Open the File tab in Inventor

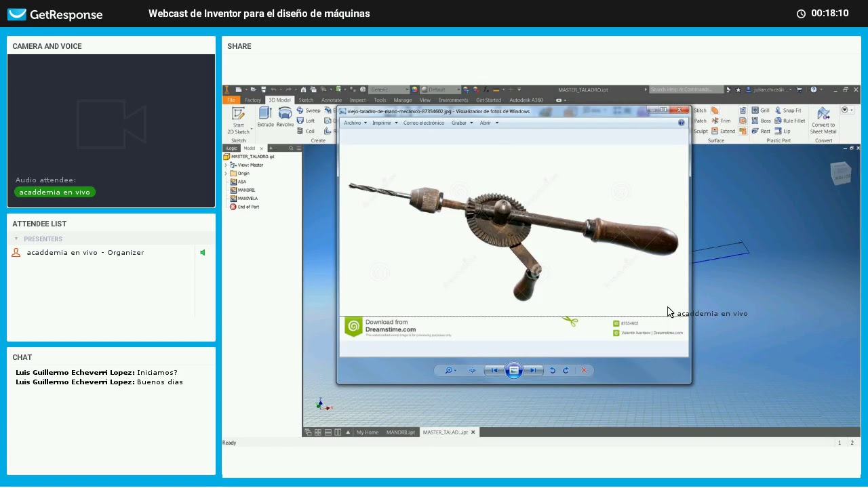(x=232, y=100)
